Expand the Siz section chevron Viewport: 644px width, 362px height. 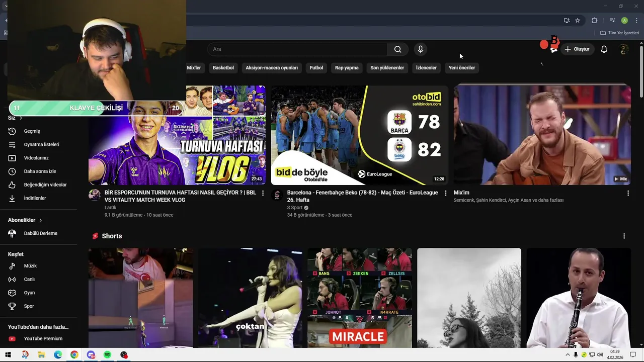pyautogui.click(x=21, y=118)
